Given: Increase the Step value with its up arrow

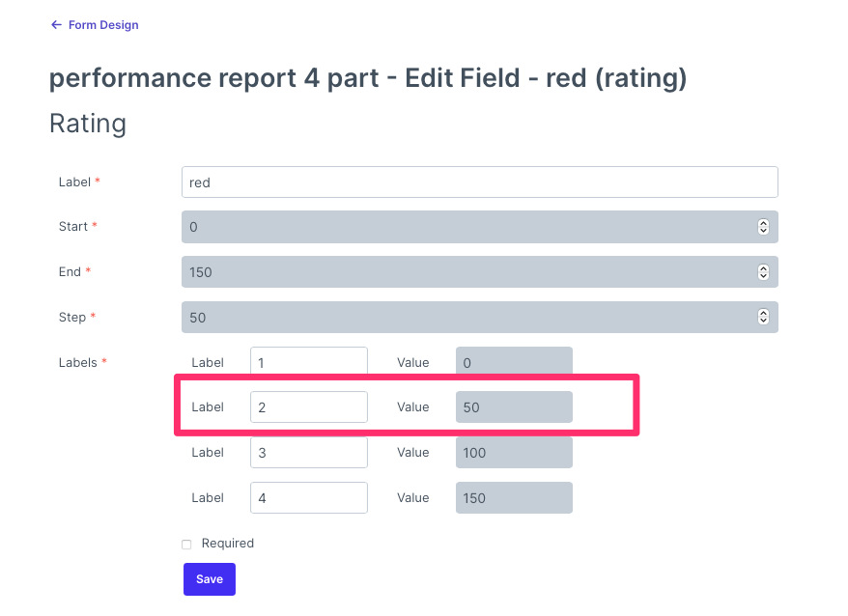Looking at the screenshot, I should click(763, 314).
